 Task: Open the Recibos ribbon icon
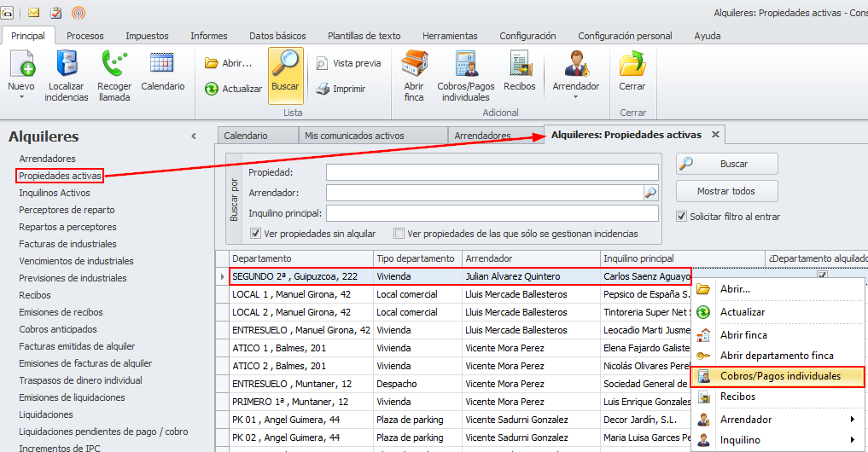[x=520, y=65]
